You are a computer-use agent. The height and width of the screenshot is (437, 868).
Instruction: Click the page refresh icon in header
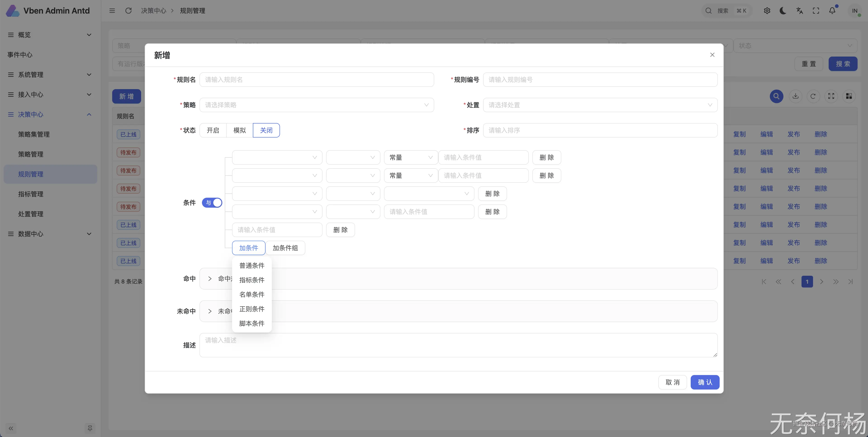pyautogui.click(x=128, y=11)
